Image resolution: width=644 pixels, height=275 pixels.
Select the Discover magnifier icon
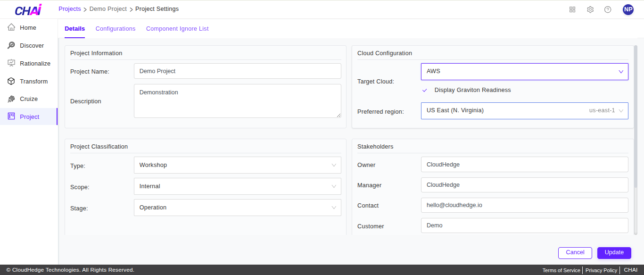click(11, 45)
